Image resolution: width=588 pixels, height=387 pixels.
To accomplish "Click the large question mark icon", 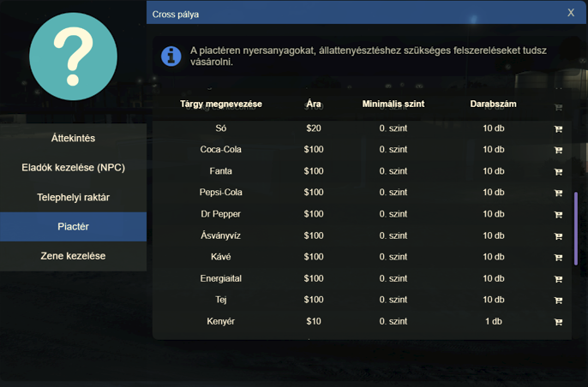I will (73, 57).
